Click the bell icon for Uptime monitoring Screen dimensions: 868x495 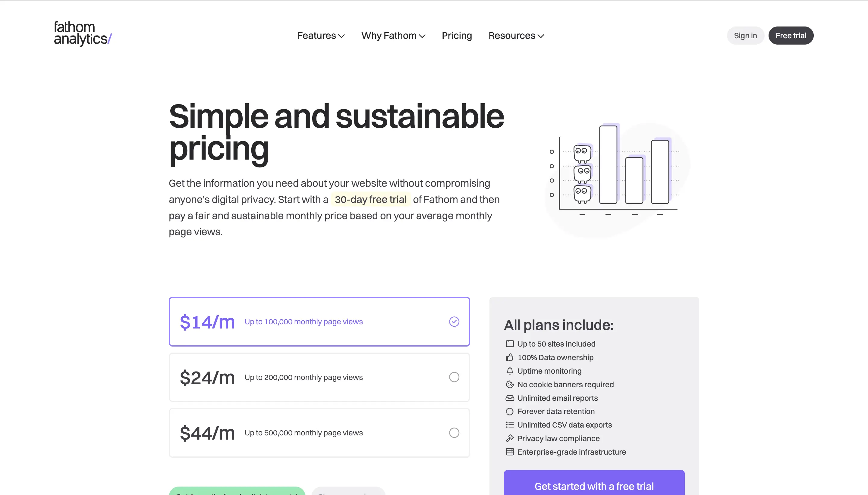509,371
